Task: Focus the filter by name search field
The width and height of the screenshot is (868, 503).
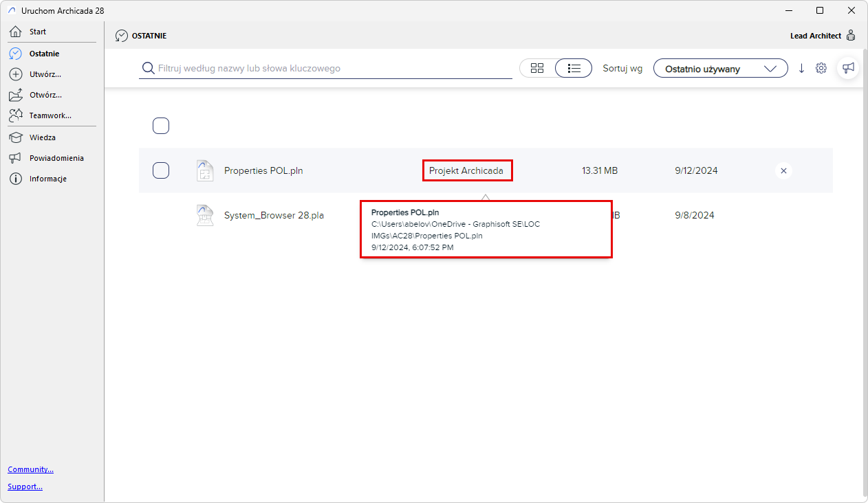Action: [325, 69]
